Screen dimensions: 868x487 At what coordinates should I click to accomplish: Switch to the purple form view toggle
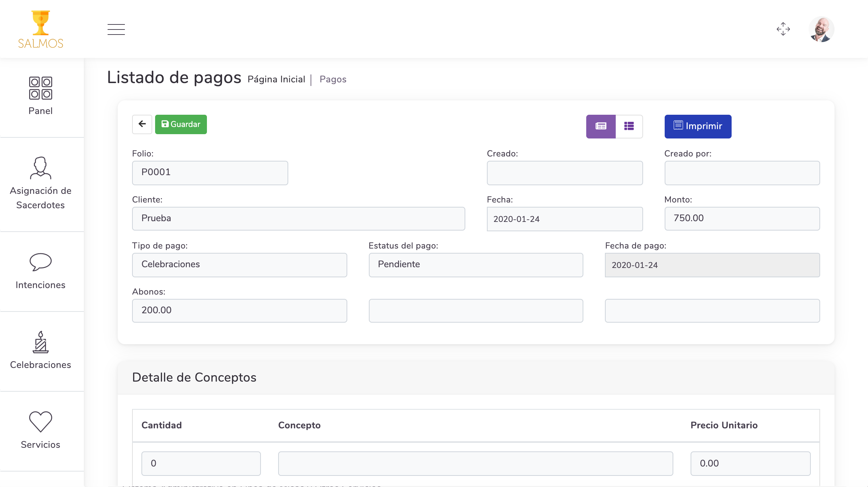[601, 126]
